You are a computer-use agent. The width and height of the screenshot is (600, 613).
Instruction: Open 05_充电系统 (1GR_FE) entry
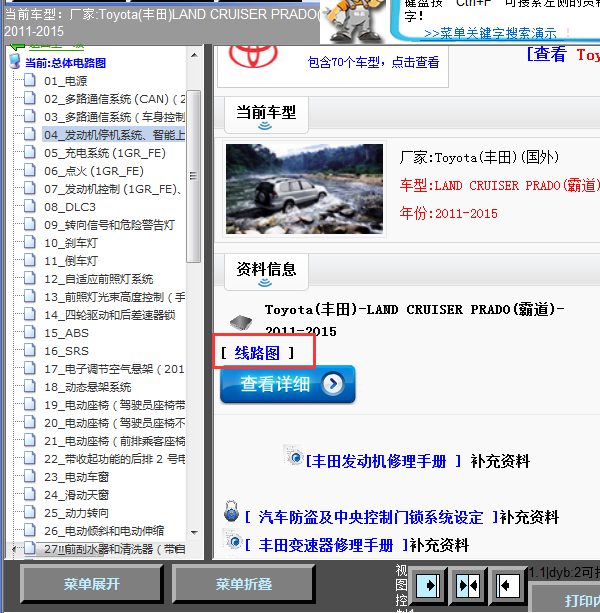(x=105, y=153)
